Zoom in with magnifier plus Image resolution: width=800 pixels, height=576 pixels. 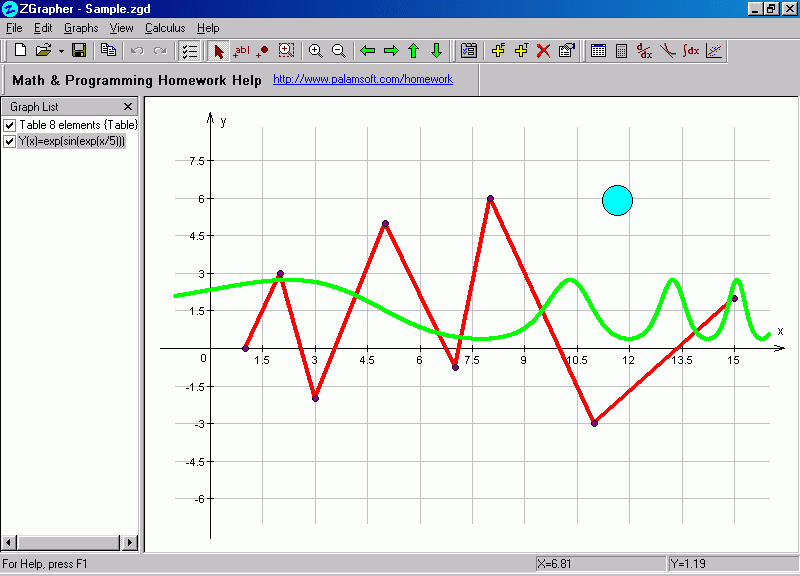pos(315,51)
